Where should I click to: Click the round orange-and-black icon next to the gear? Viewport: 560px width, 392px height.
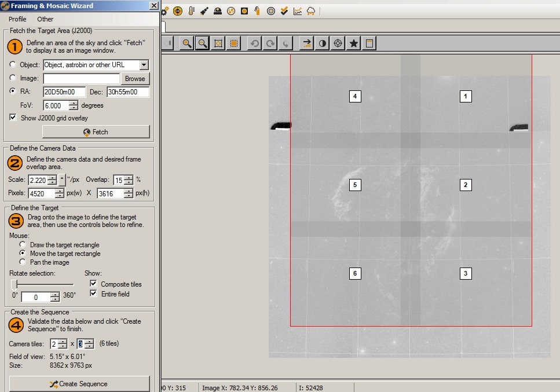[x=178, y=11]
